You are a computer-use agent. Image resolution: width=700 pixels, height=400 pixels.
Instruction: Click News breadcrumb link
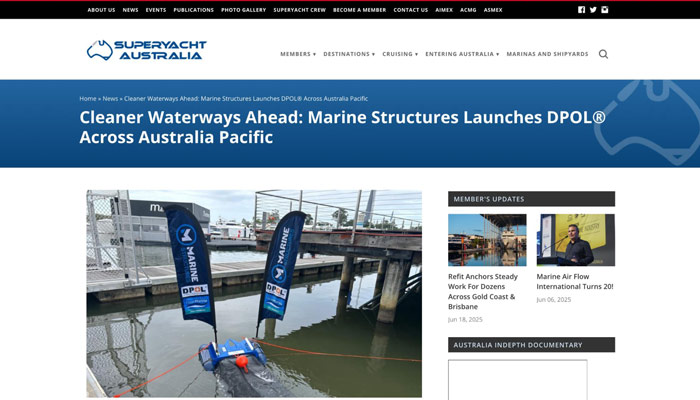(110, 99)
